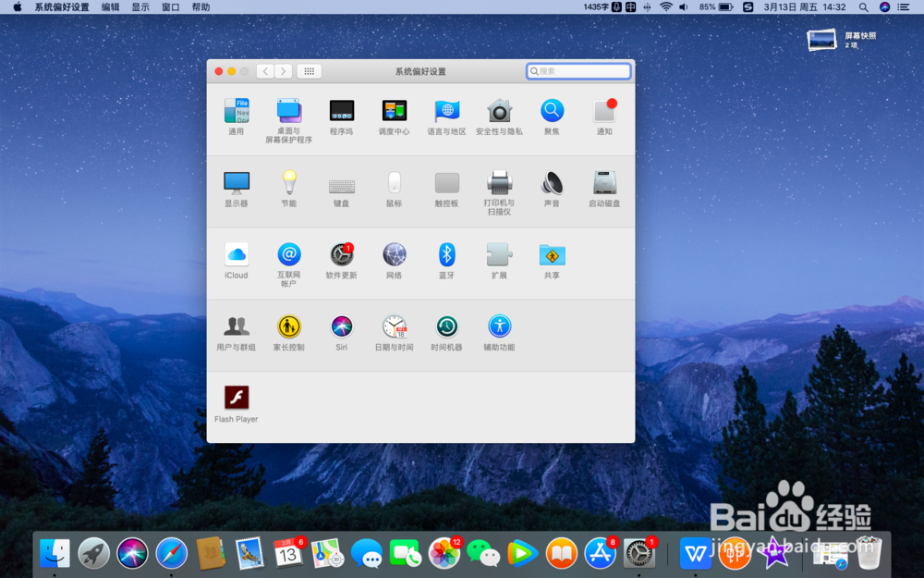Open 互联网帐户 (Internet Accounts) preferences

[288, 264]
